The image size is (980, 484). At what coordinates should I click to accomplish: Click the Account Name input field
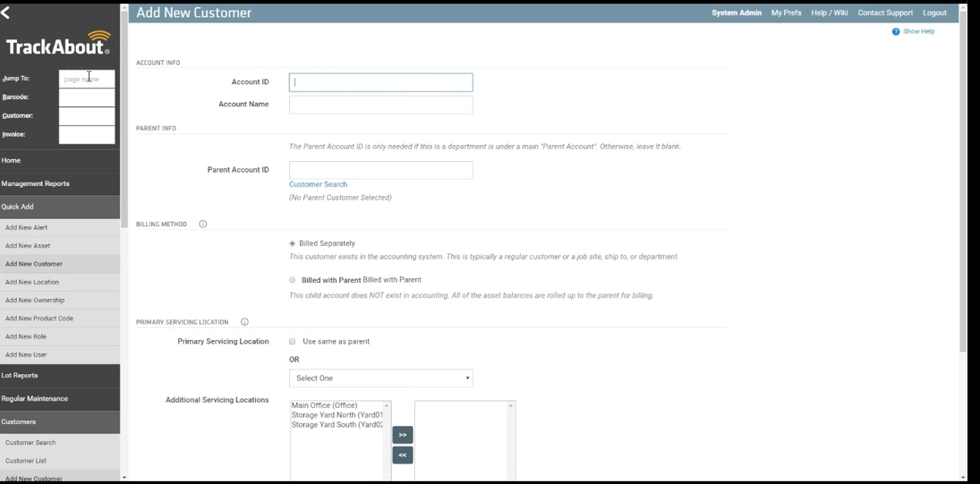[x=380, y=105]
